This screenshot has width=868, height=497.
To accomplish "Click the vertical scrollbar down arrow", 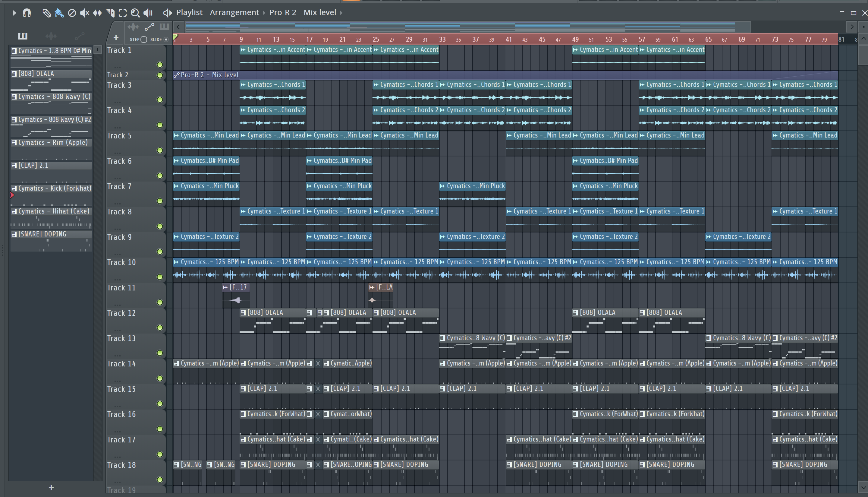I will click(863, 487).
